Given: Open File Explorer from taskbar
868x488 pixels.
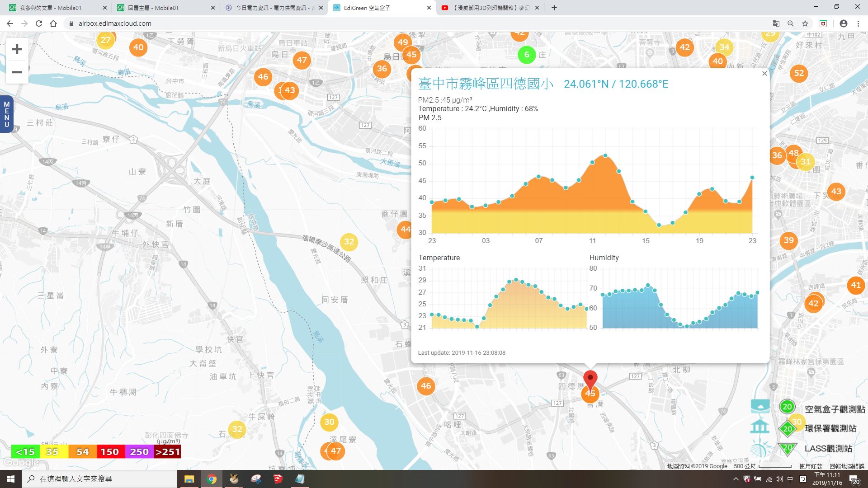Looking at the screenshot, I should tap(189, 479).
